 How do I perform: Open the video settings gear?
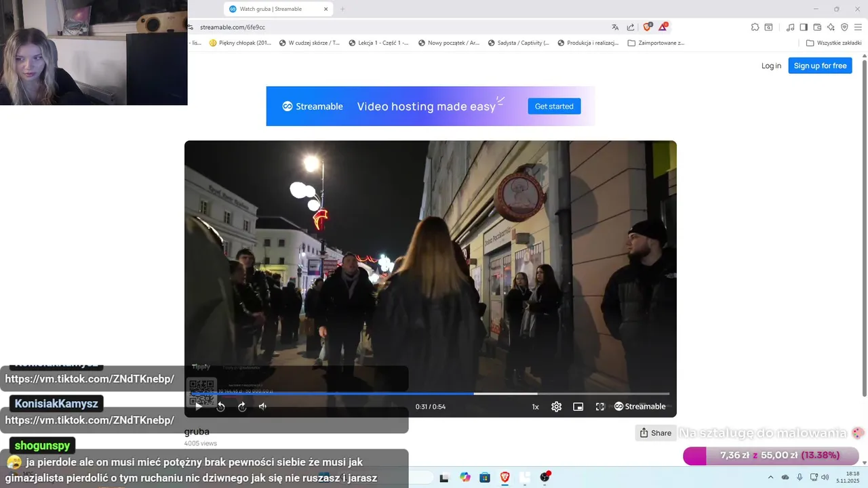point(556,407)
